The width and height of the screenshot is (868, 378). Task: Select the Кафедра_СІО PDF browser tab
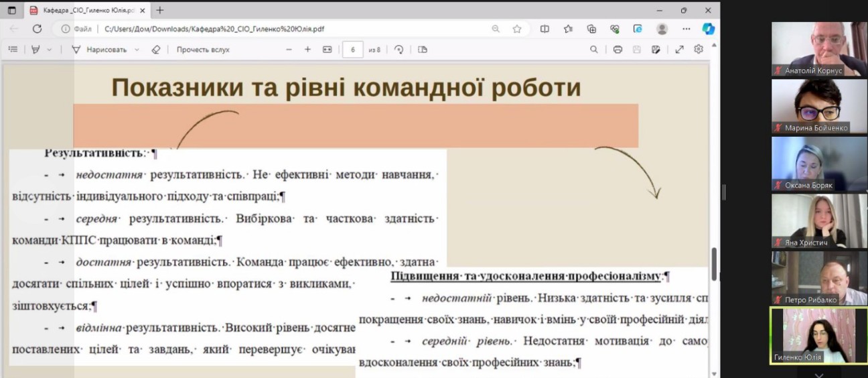(x=87, y=10)
